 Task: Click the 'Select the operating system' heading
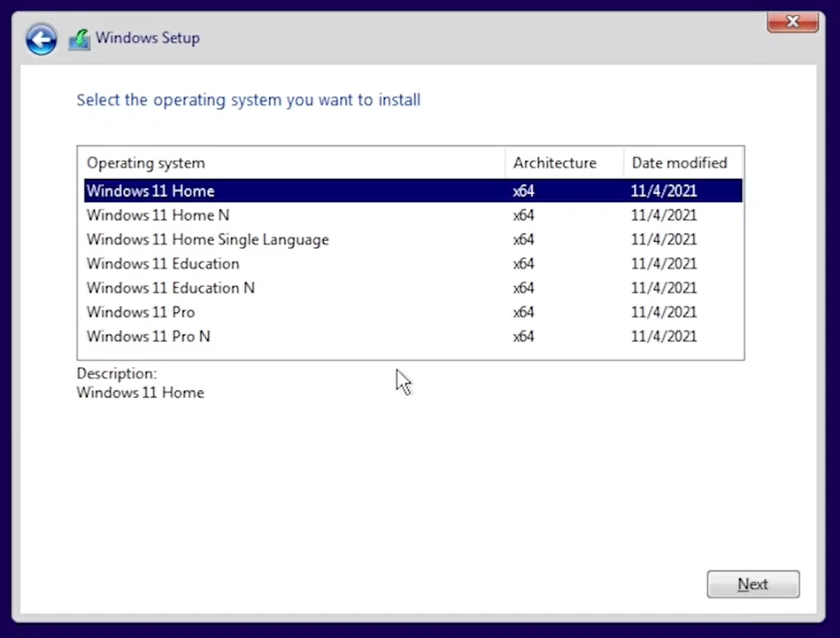[x=248, y=100]
